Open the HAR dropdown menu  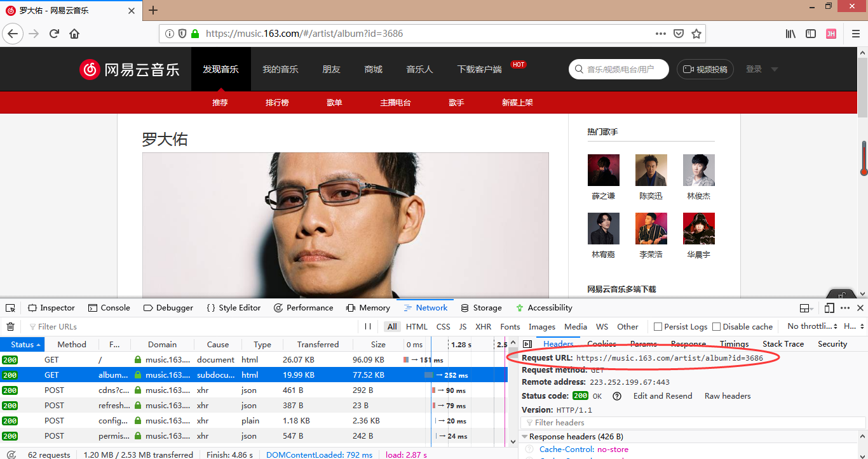(853, 326)
